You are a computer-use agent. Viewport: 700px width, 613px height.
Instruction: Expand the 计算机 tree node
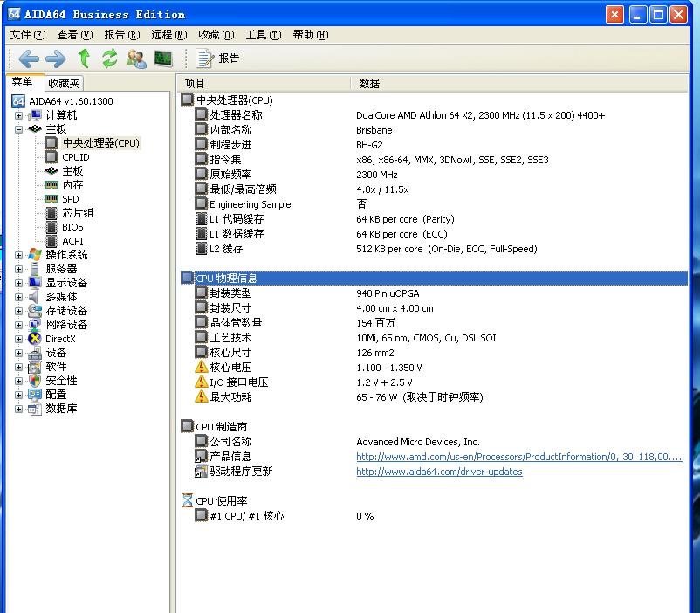tap(18, 116)
